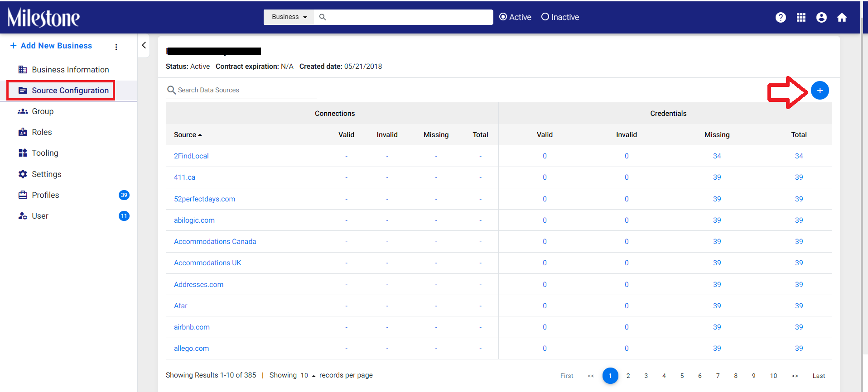Viewport: 868px width, 392px height.
Task: Open the user account profile icon
Action: 821,17
